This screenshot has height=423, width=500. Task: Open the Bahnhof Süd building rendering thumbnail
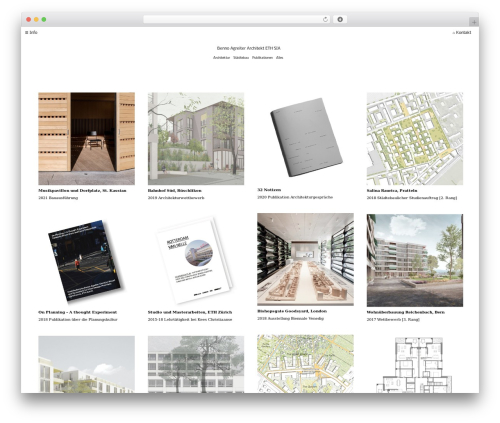[x=196, y=139]
